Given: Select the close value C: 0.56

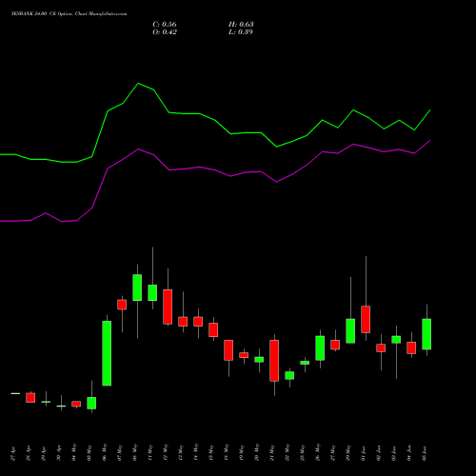Looking at the screenshot, I should pyautogui.click(x=165, y=25).
